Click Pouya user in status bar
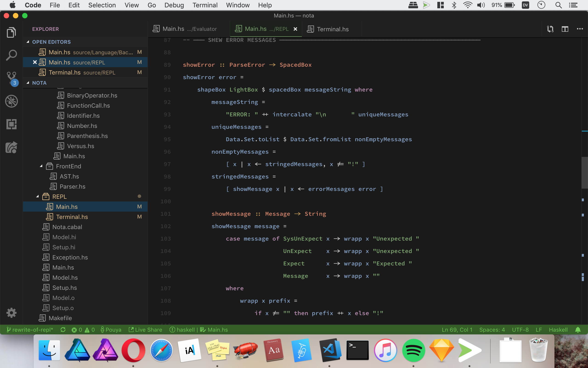The image size is (588, 368). pos(111,330)
